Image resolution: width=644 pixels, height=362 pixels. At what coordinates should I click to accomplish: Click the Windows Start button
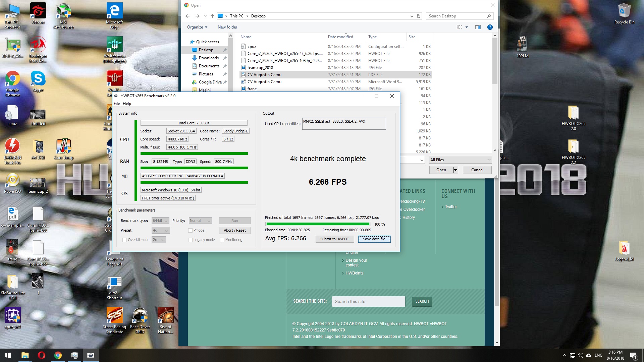[x=8, y=355]
